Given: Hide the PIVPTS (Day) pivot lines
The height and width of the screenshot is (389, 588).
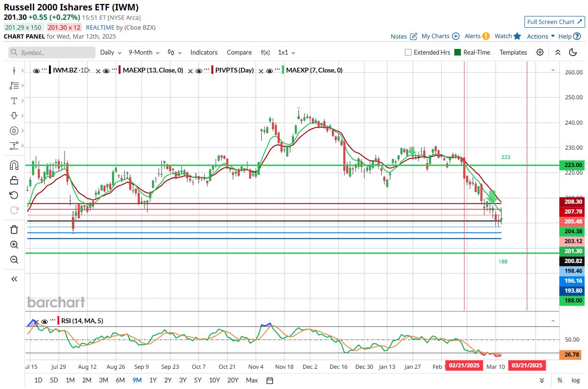Looking at the screenshot, I should (199, 71).
